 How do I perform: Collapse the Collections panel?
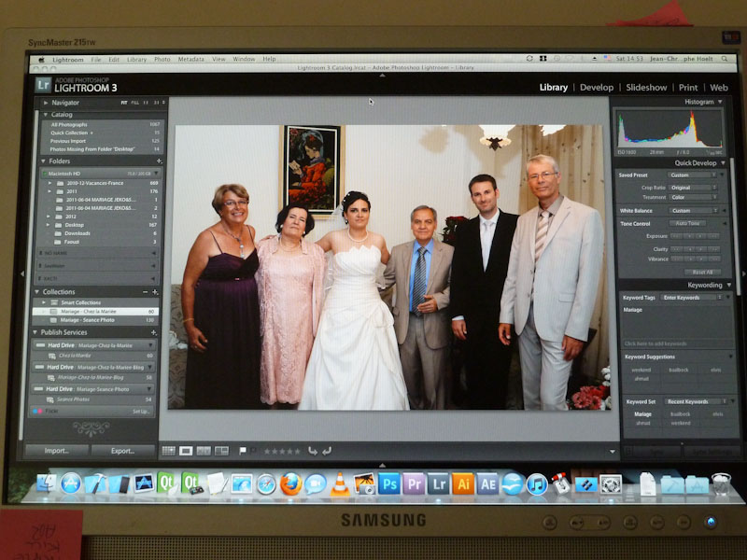(36, 292)
